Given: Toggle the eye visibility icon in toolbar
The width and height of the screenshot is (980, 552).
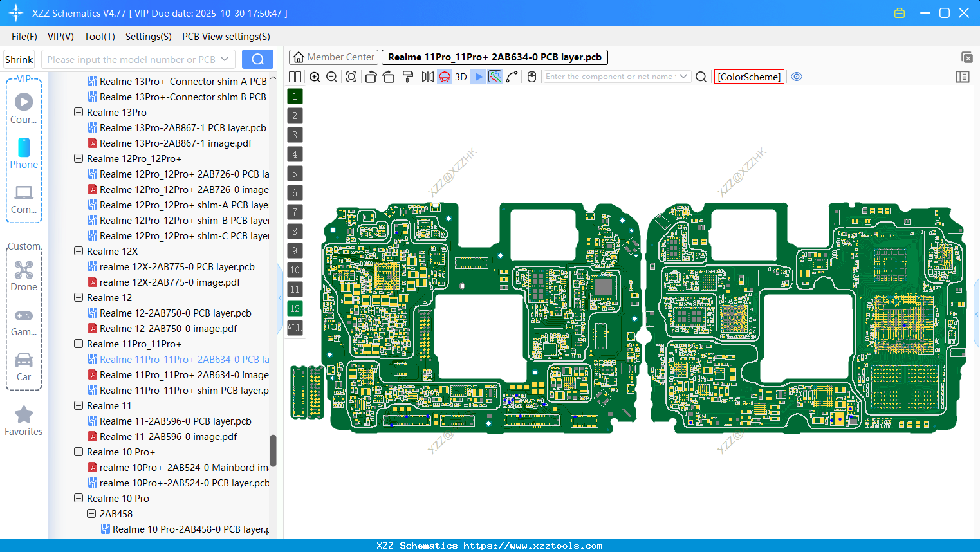Looking at the screenshot, I should pyautogui.click(x=797, y=77).
